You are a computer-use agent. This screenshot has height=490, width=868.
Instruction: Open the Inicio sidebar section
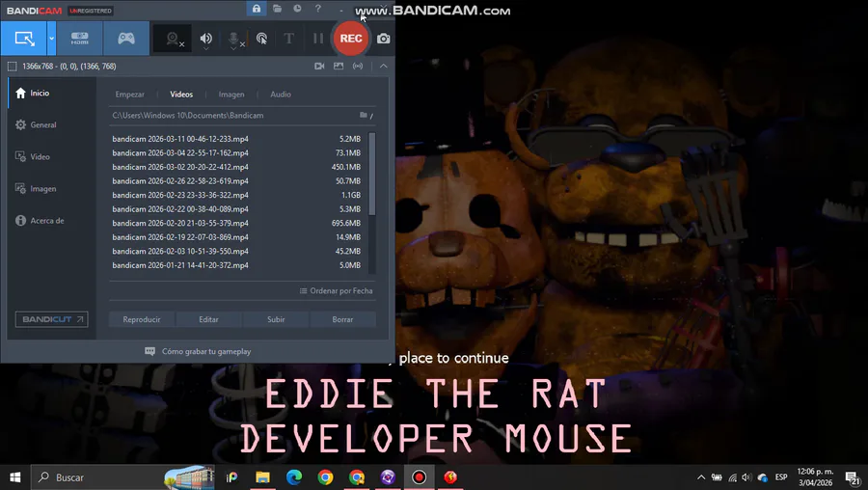[x=52, y=93]
